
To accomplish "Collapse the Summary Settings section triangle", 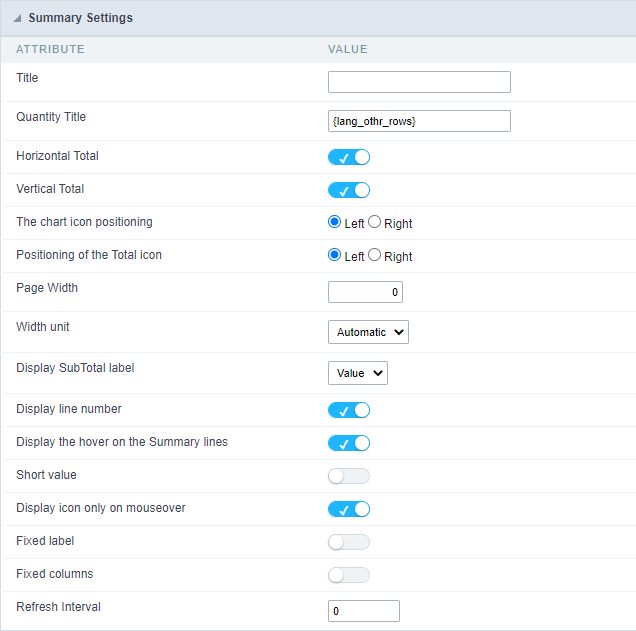I will tap(18, 19).
